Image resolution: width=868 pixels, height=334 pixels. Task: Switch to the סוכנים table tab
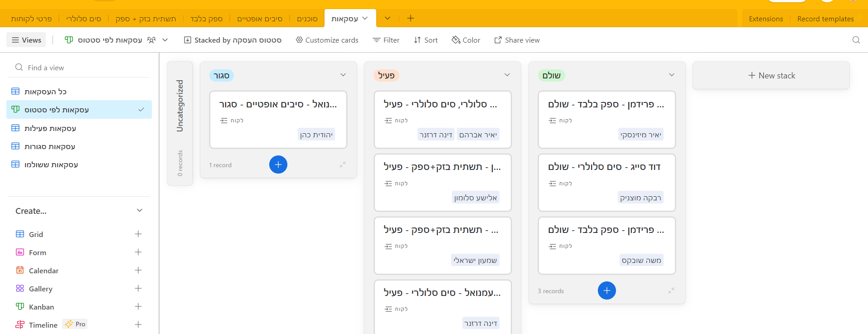pyautogui.click(x=307, y=19)
